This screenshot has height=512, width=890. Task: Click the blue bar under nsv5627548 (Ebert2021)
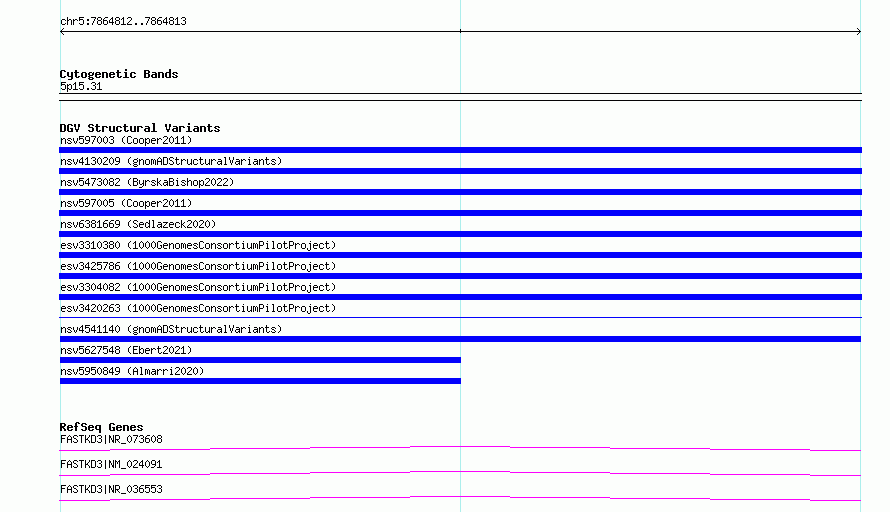[260, 360]
